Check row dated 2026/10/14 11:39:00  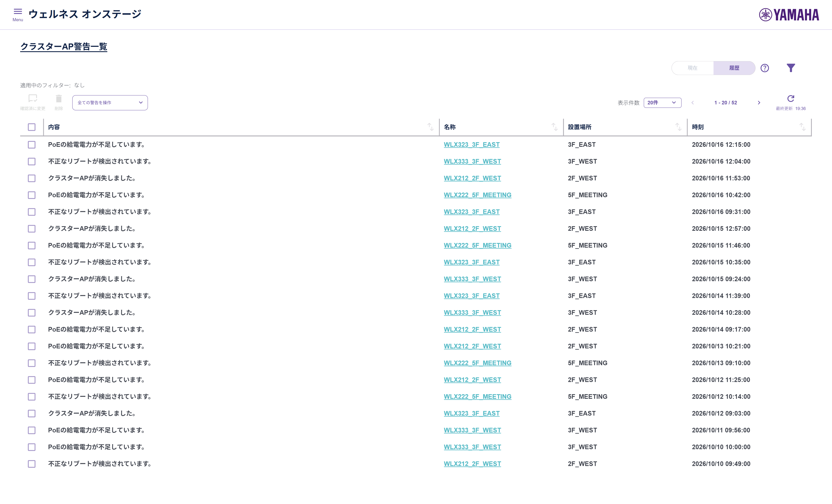coord(31,296)
